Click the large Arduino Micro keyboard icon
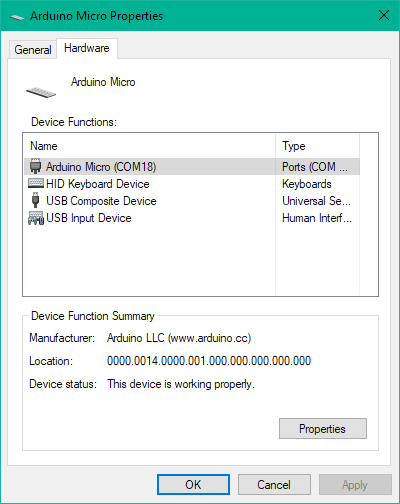The height and width of the screenshot is (504, 400). click(41, 92)
